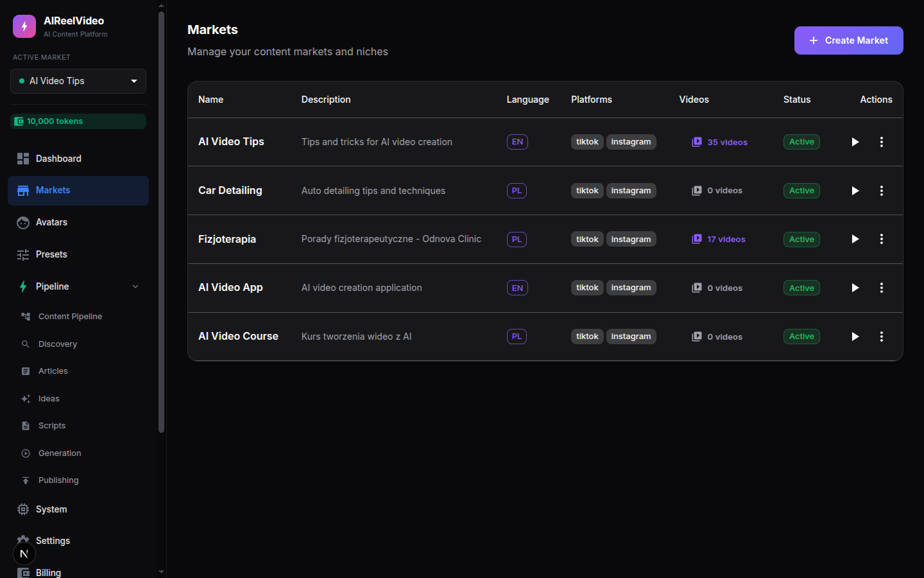The image size is (924, 578).
Task: Run pipeline for AI Video Tips market
Action: (855, 142)
